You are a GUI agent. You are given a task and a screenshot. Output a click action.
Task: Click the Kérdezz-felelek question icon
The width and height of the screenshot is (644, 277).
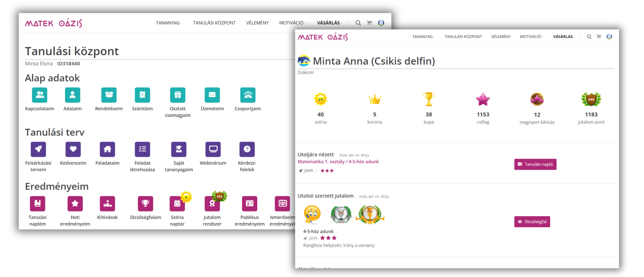pos(247,149)
